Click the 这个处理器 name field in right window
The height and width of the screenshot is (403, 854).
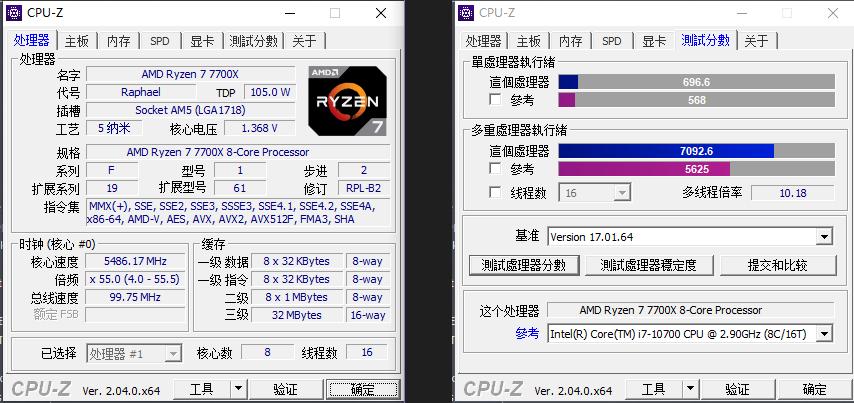[x=690, y=310]
